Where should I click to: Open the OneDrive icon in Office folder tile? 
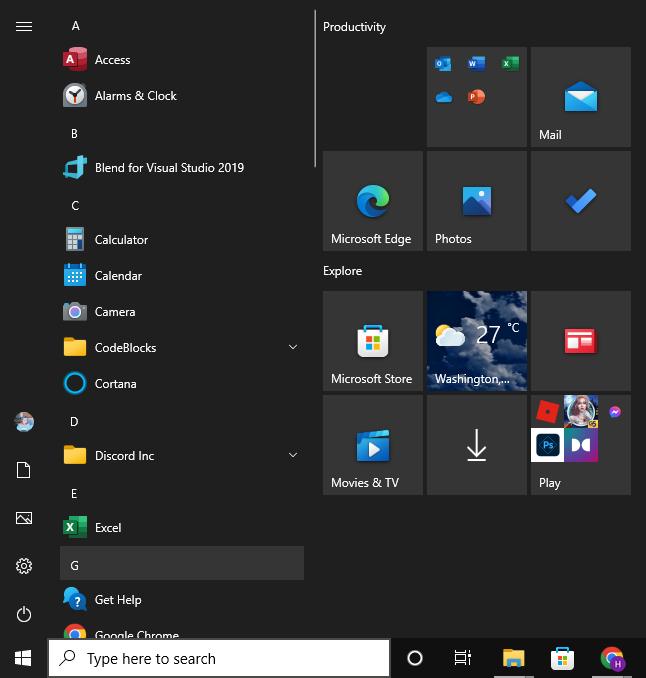[444, 97]
